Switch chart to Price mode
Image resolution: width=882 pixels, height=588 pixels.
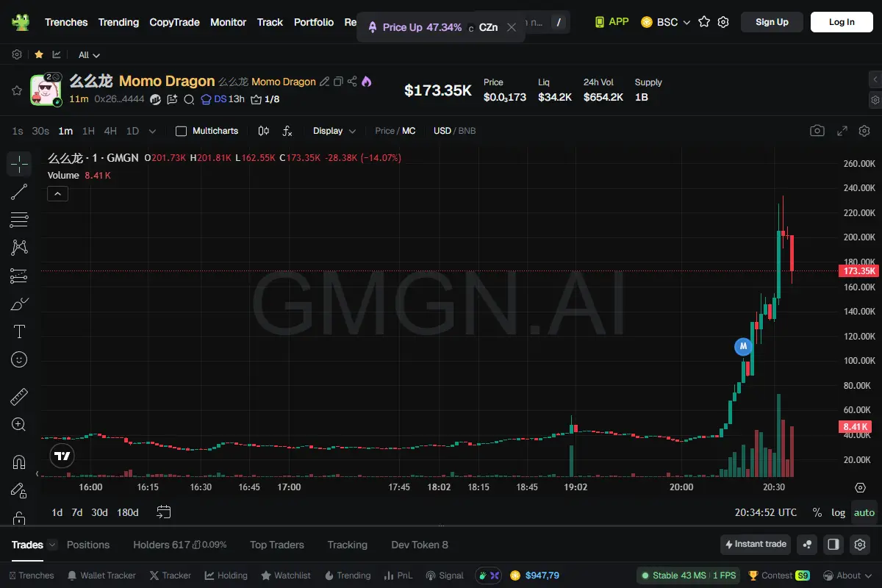(385, 131)
